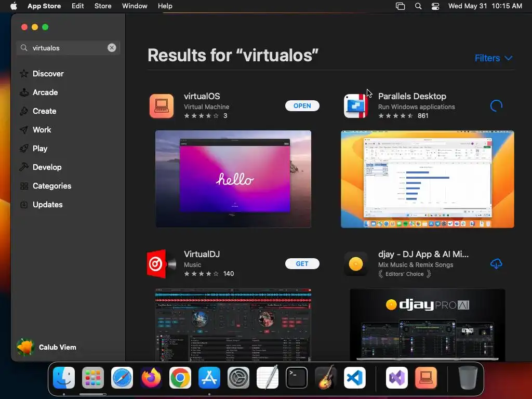Image resolution: width=532 pixels, height=399 pixels.
Task: Launch Google Chrome from the Dock
Action: tap(180, 378)
